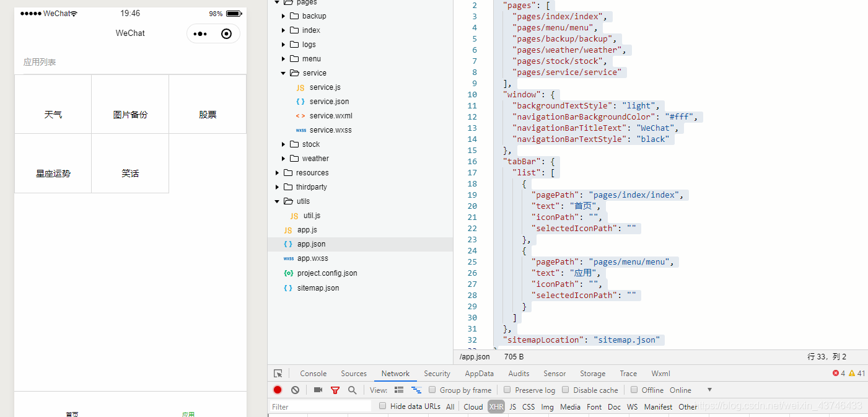
Task: Toggle the XHR request type filter
Action: coord(496,406)
